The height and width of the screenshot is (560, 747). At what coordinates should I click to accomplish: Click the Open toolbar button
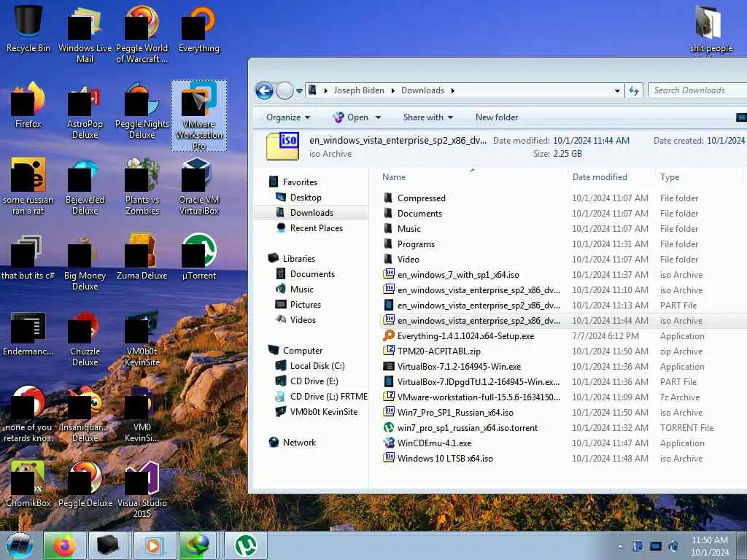351,117
